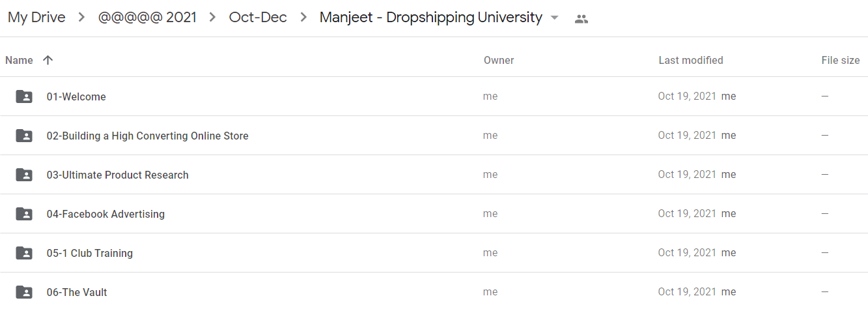
Task: Click the shared folder icon for 03-Ultimate Product Research
Action: 24,175
